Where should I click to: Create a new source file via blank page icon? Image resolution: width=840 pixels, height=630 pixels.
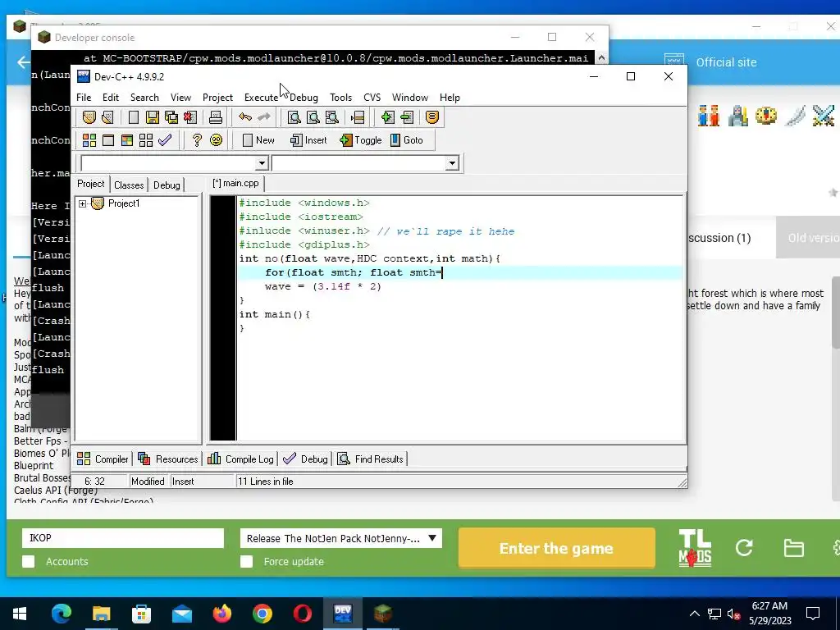(x=134, y=116)
